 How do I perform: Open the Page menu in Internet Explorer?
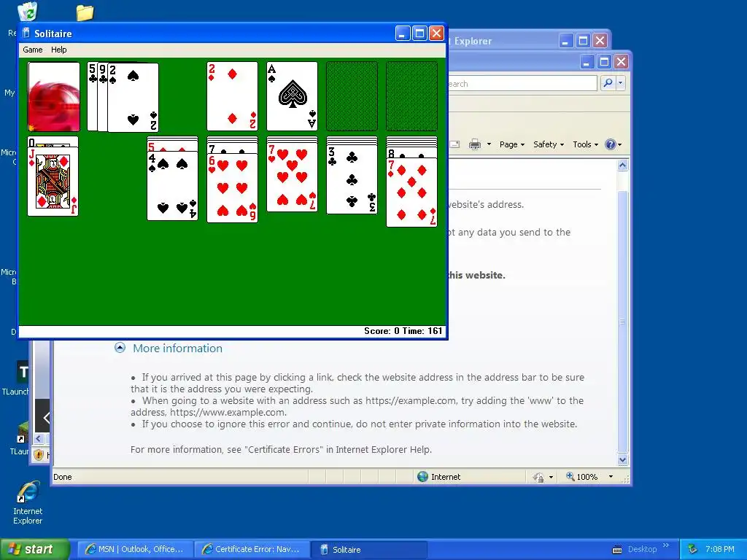[x=511, y=144]
